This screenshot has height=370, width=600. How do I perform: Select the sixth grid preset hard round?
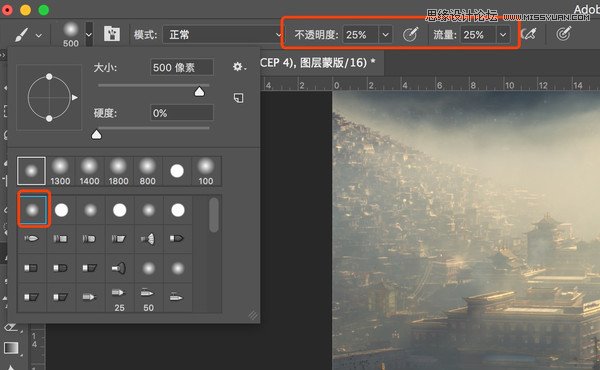point(178,210)
